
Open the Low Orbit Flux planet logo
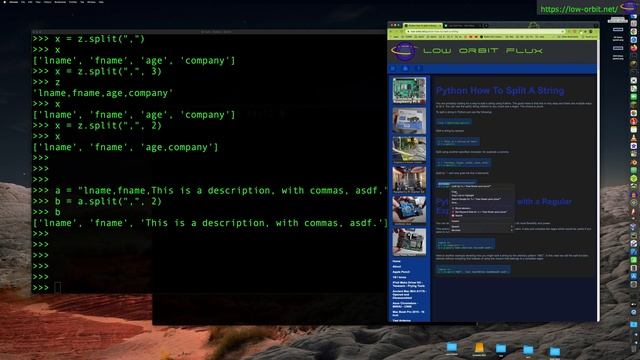point(404,51)
